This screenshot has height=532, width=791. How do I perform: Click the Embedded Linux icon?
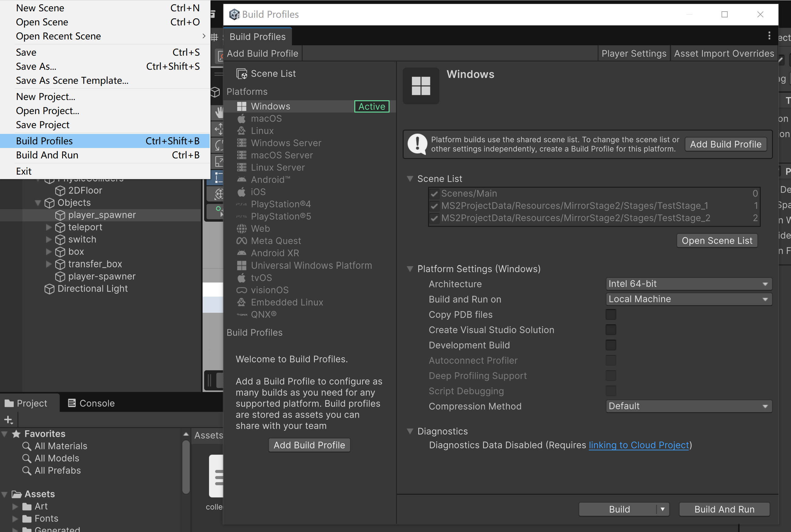(x=241, y=302)
